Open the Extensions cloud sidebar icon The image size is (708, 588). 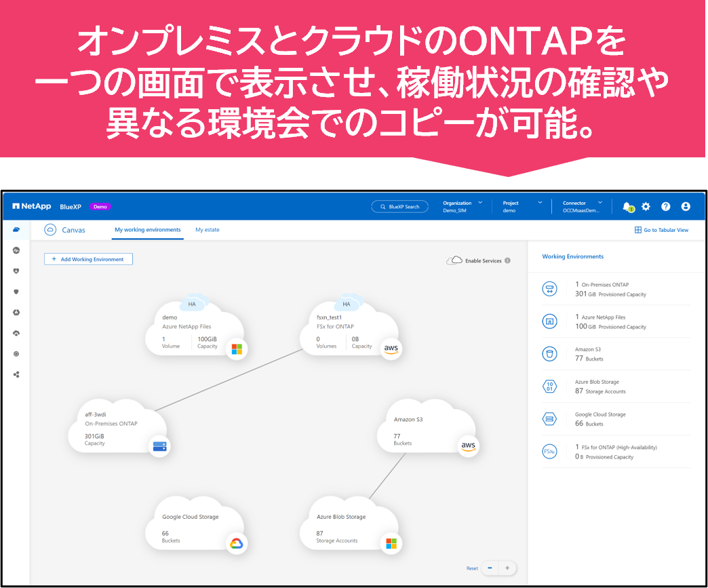[x=16, y=333]
